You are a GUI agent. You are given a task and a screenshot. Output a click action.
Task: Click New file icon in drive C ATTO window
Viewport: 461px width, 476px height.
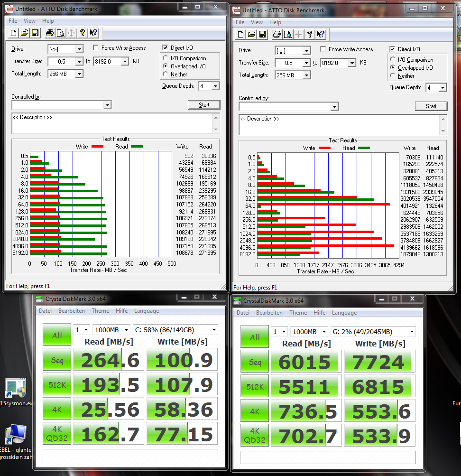[14, 33]
